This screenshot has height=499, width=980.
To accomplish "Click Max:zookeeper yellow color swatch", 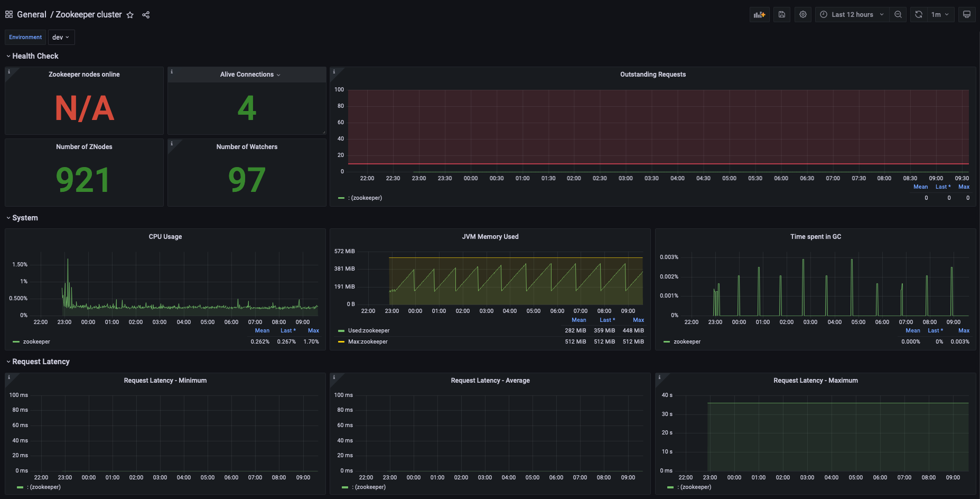I will click(x=341, y=342).
